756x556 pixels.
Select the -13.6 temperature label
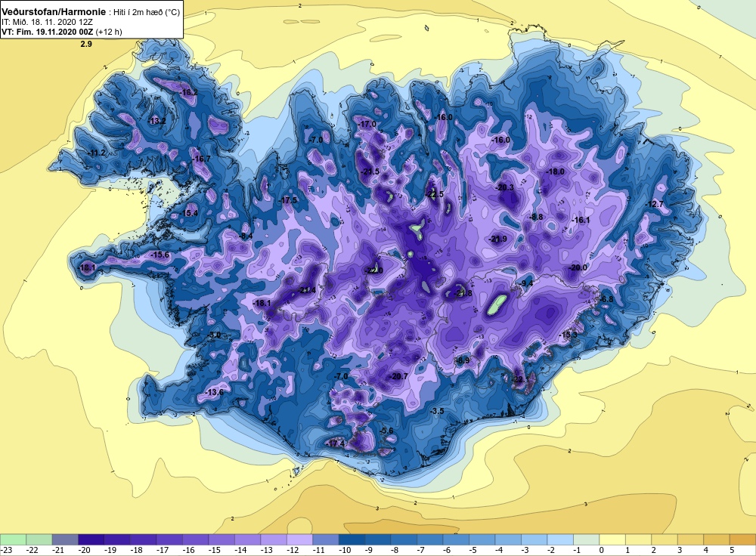tap(215, 392)
